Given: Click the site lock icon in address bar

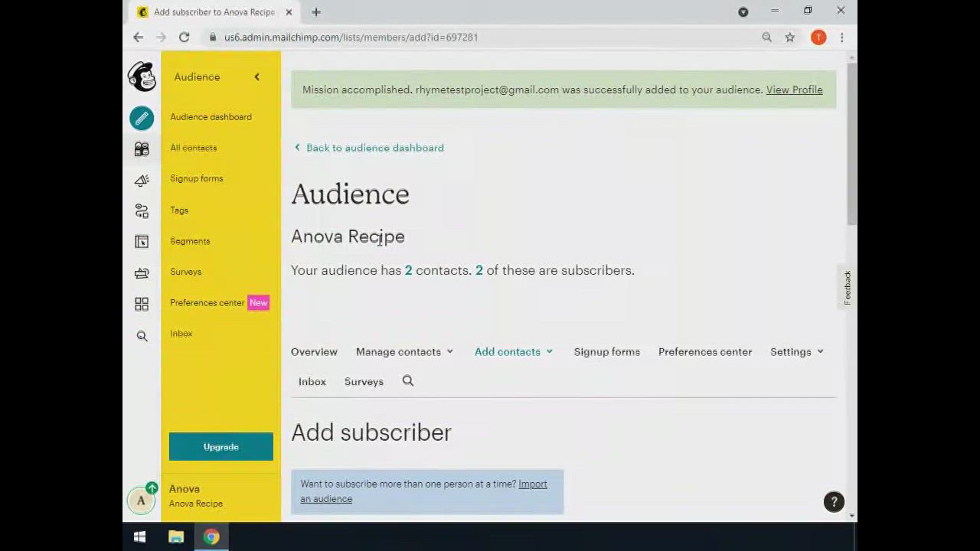Looking at the screenshot, I should pyautogui.click(x=213, y=37).
